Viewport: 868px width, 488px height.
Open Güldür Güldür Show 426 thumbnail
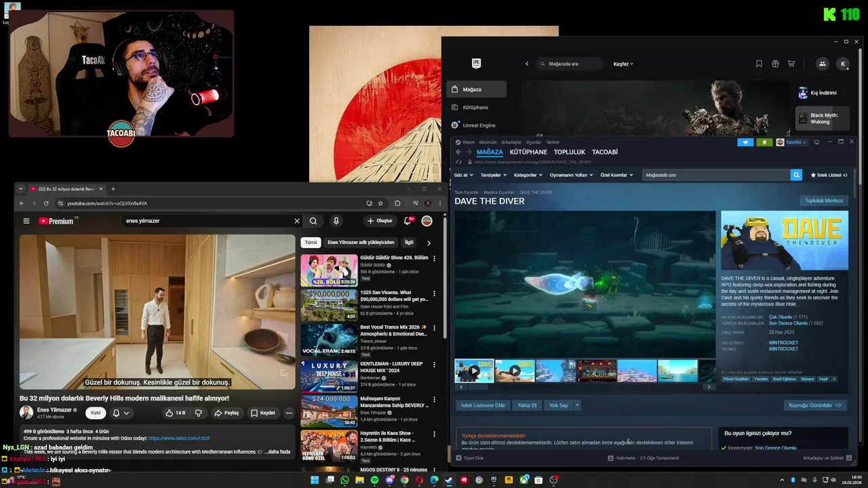329,270
